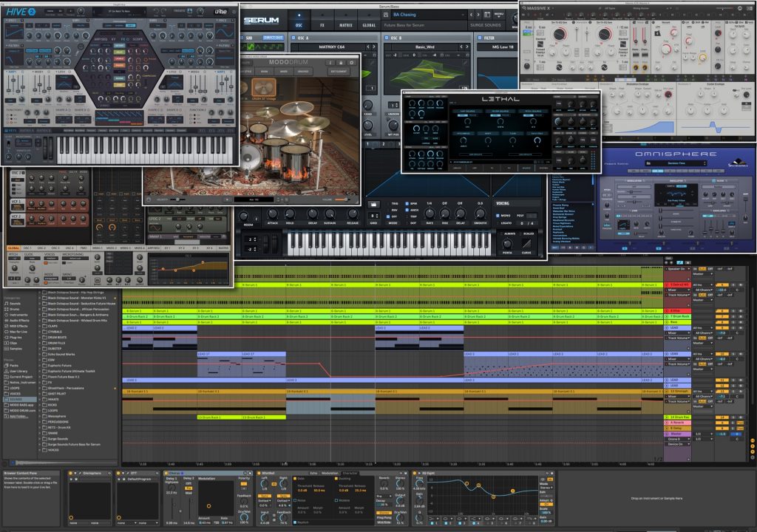757x532 pixels.
Task: Switch to Serum MATRIX tab
Action: click(346, 20)
